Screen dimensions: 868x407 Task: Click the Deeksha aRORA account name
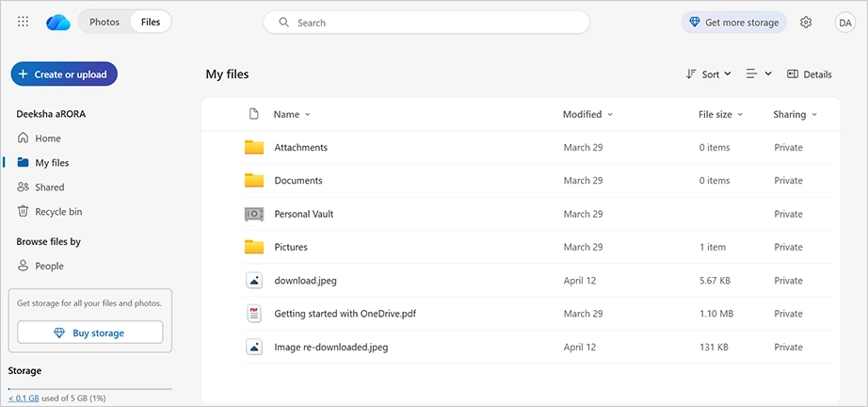pyautogui.click(x=51, y=114)
